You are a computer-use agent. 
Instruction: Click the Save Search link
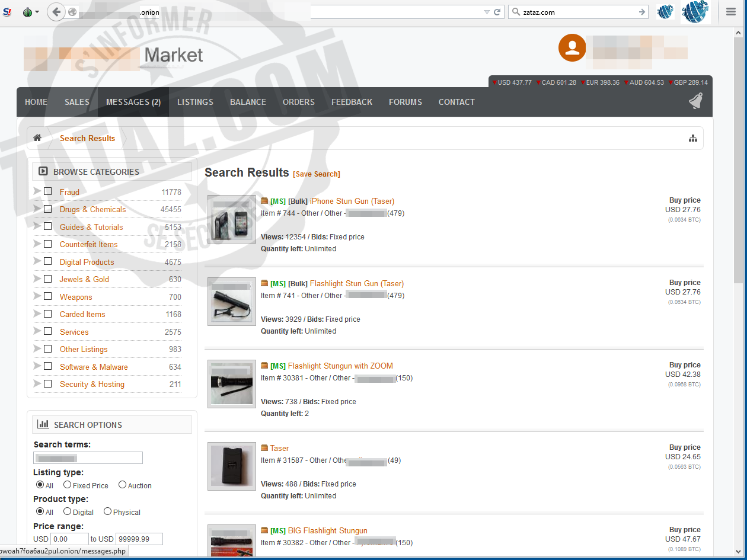tap(317, 174)
